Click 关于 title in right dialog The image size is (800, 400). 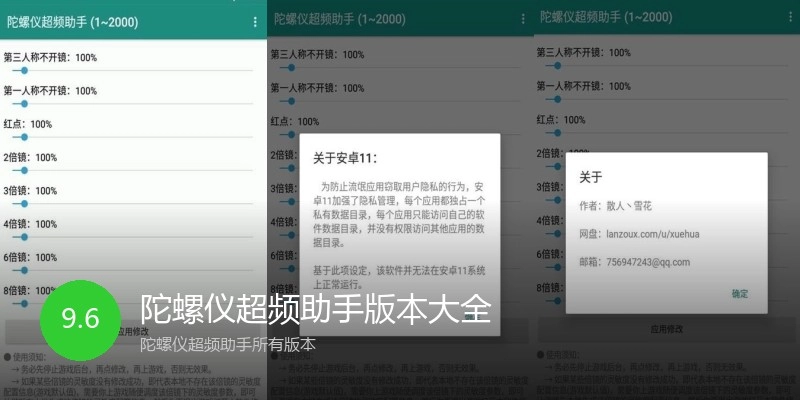tap(591, 178)
